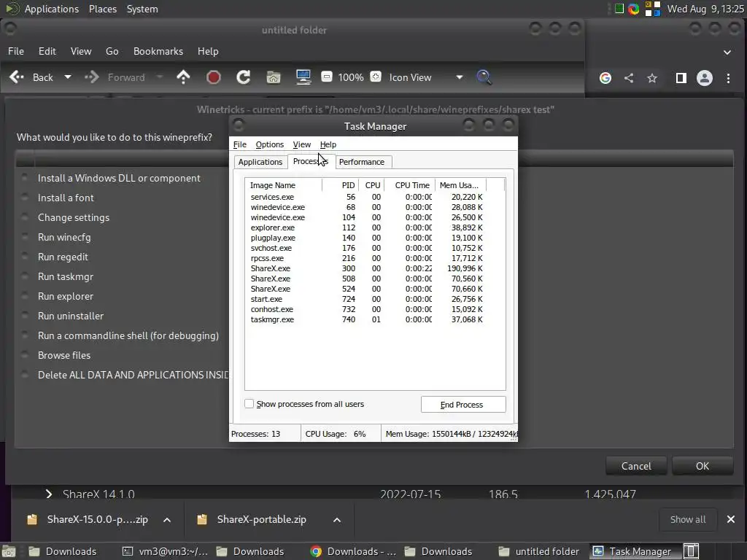Switch to the vm3@vm3 terminal taskbar button

pyautogui.click(x=166, y=551)
